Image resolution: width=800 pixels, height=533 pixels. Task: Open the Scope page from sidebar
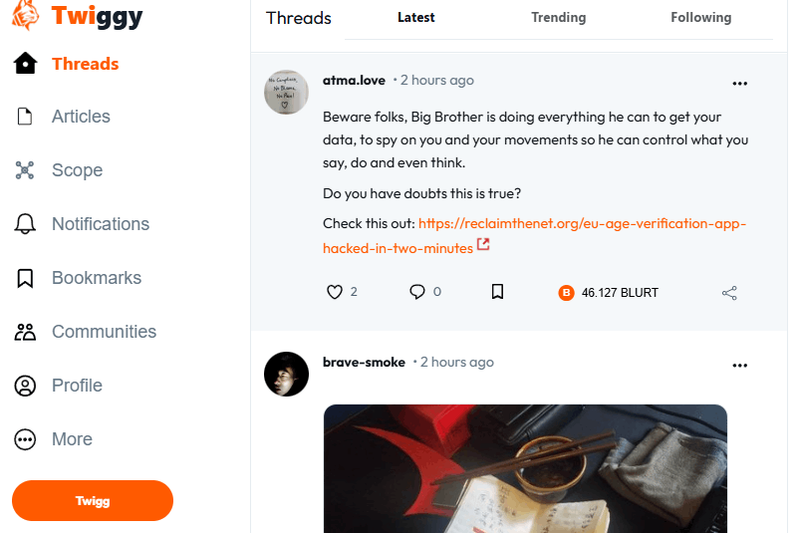[x=77, y=171]
